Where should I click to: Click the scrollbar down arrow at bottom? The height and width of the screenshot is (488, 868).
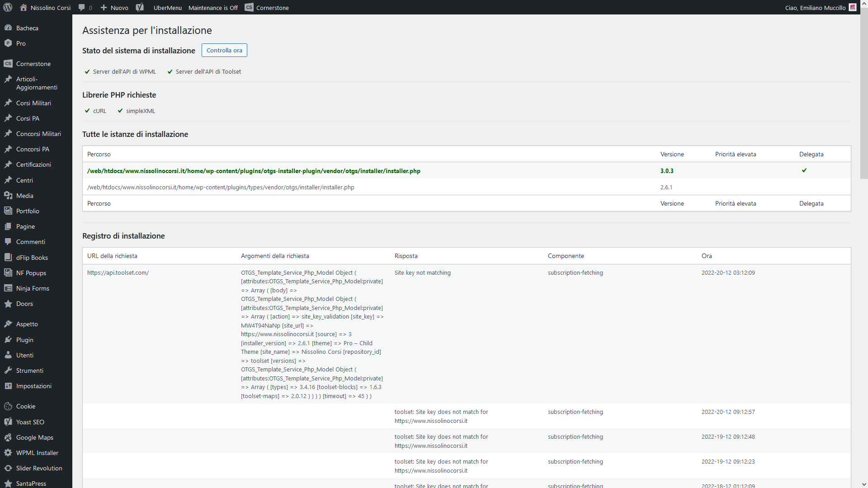(x=863, y=484)
